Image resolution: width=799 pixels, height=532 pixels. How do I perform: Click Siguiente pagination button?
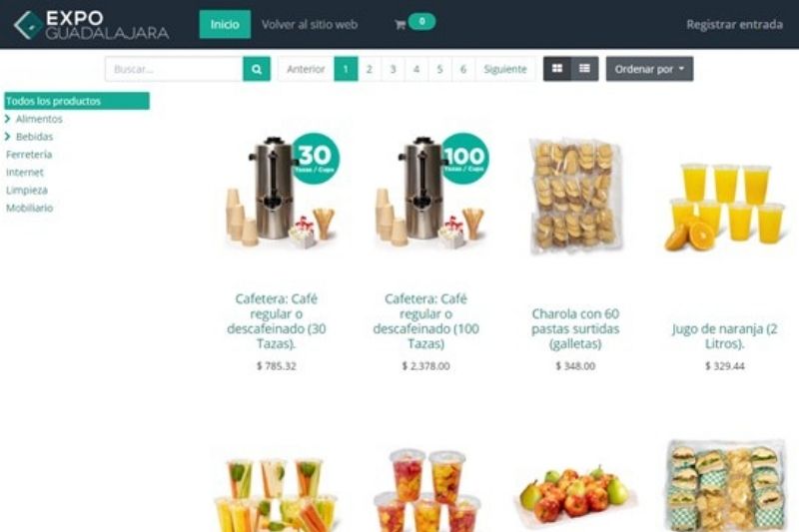tap(505, 69)
